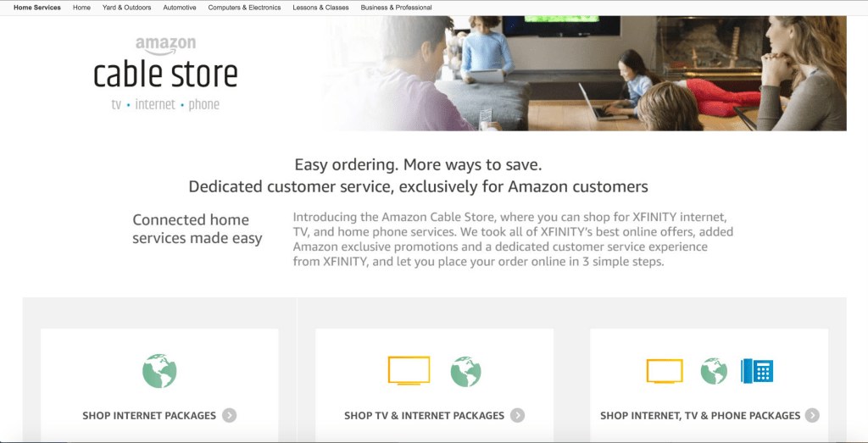868x443 pixels.
Task: Click arrow circle beside Shop Internet Packages
Action: (x=229, y=415)
